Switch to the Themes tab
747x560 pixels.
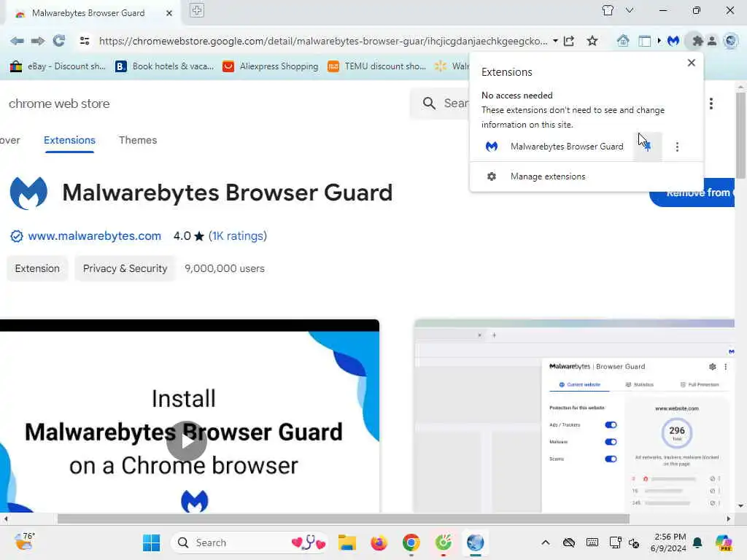tap(138, 141)
